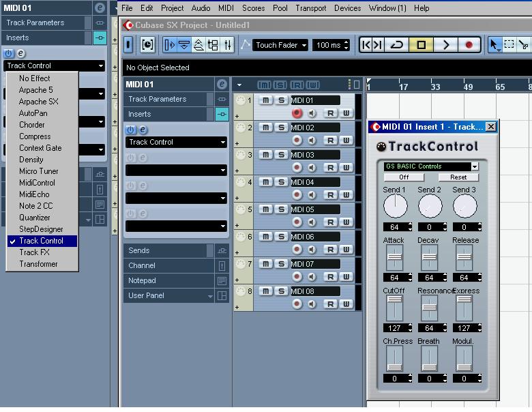The width and height of the screenshot is (532, 412).
Task: Click global Mute indicator above track list
Action: [265, 85]
